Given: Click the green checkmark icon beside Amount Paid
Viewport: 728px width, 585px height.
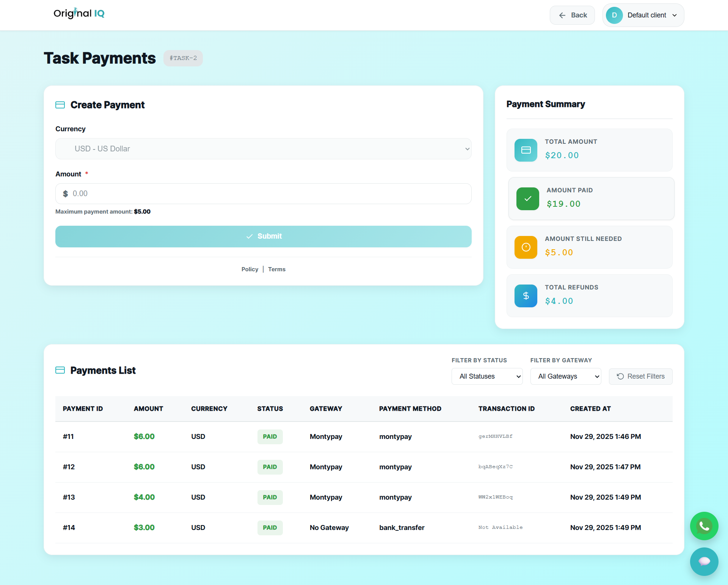Looking at the screenshot, I should tap(527, 198).
